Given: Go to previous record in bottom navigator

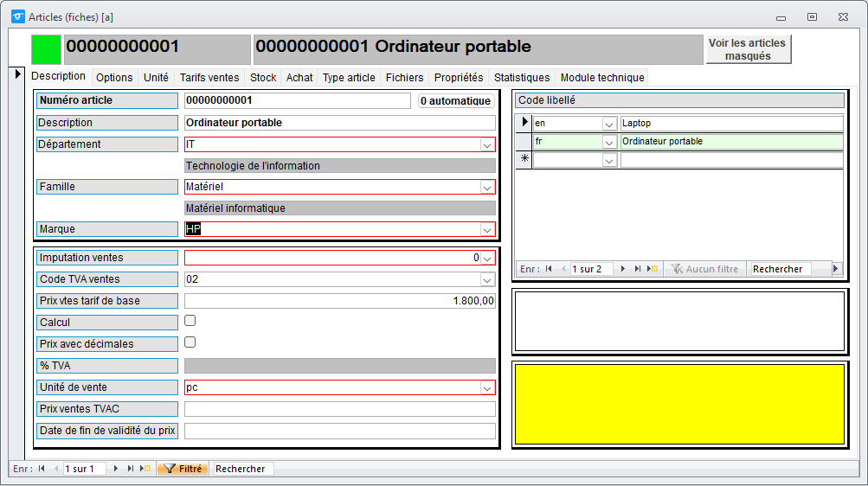Looking at the screenshot, I should [x=56, y=469].
